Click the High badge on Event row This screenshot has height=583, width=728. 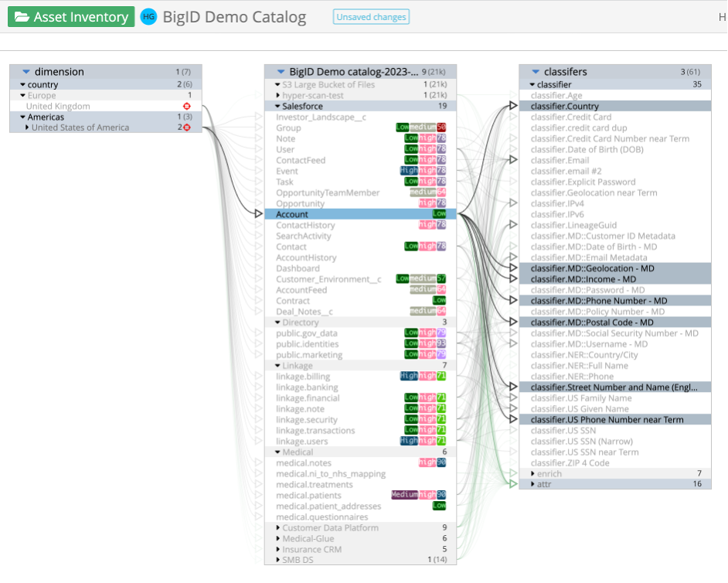(x=409, y=170)
